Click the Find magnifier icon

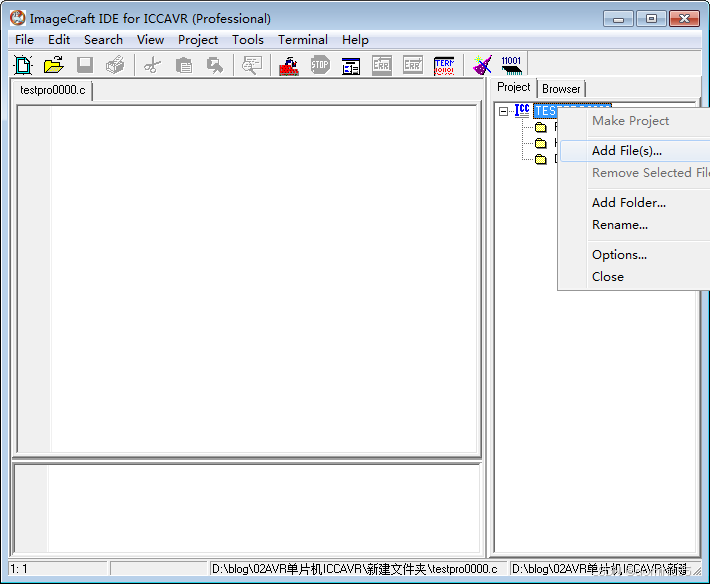252,65
